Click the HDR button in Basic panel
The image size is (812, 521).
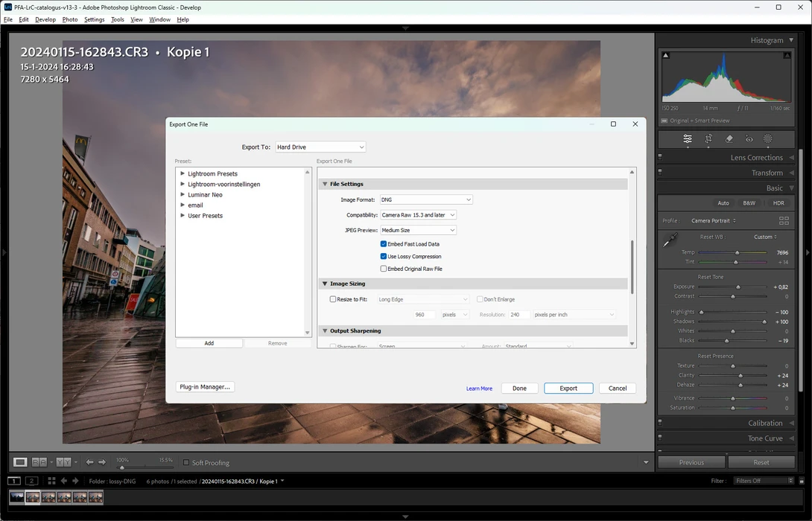[x=778, y=203]
